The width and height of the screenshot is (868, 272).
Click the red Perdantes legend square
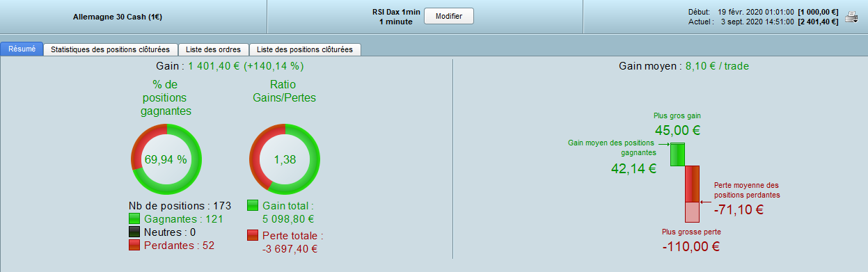[x=134, y=246]
